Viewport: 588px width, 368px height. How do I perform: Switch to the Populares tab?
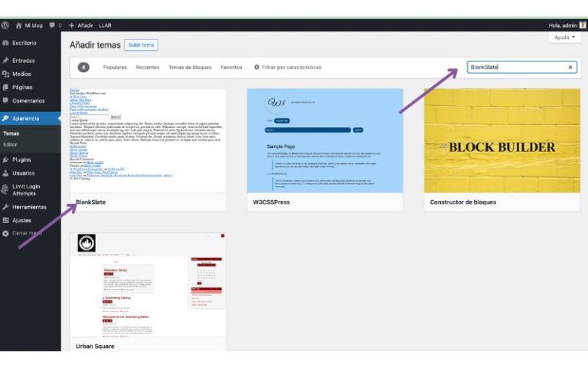click(x=115, y=67)
